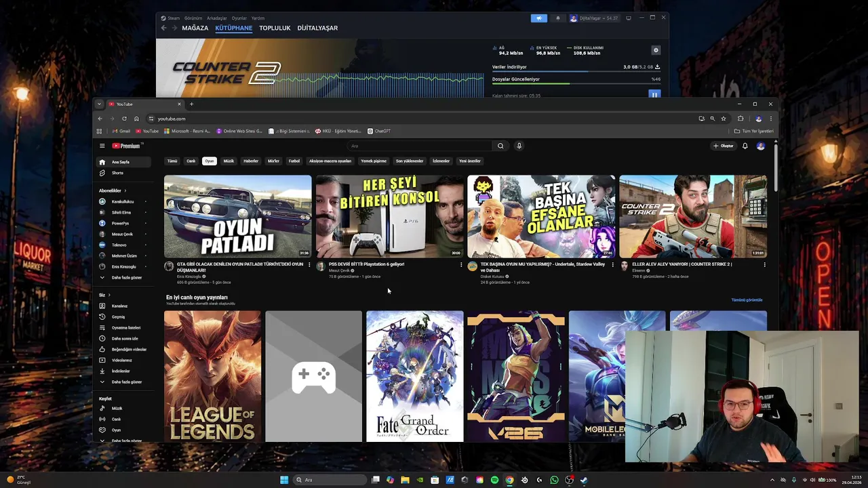Open Chrome three-dot menu
This screenshot has width=868, height=488.
tap(770, 119)
